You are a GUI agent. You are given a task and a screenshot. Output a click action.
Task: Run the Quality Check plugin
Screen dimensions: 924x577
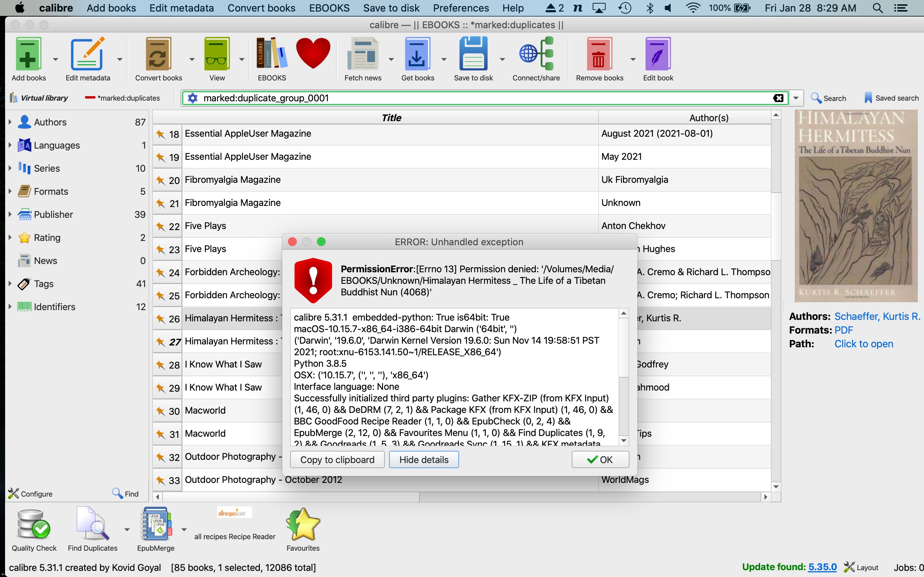(x=34, y=524)
